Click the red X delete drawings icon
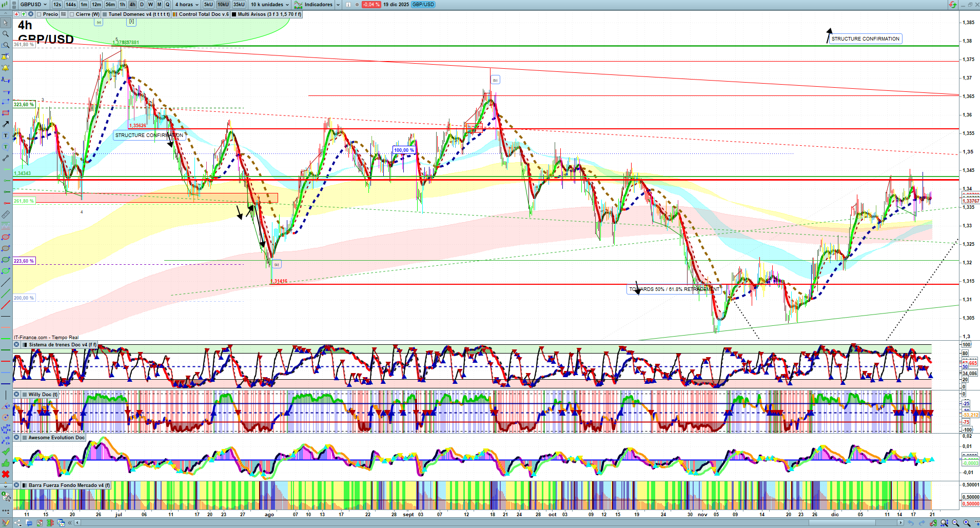This screenshot has height=528, width=980. (6, 474)
